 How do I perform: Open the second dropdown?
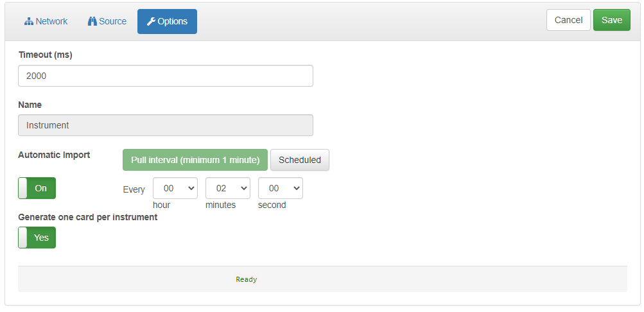[280, 188]
